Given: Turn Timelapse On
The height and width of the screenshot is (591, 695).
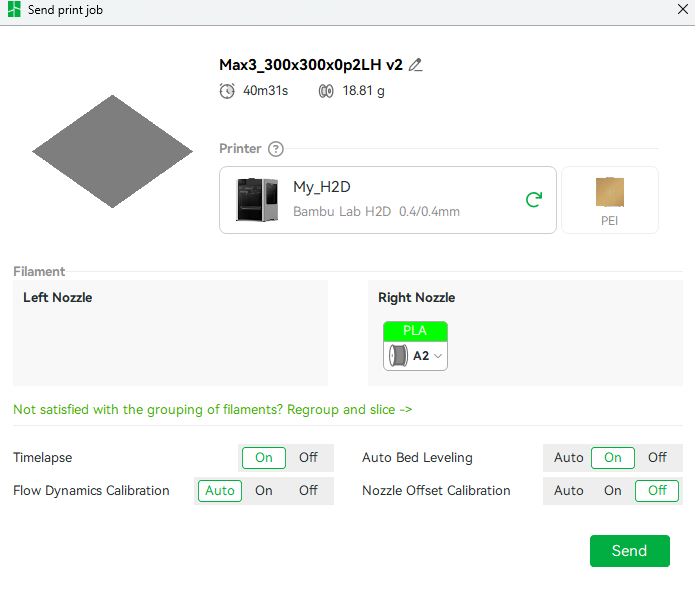Looking at the screenshot, I should [x=264, y=458].
